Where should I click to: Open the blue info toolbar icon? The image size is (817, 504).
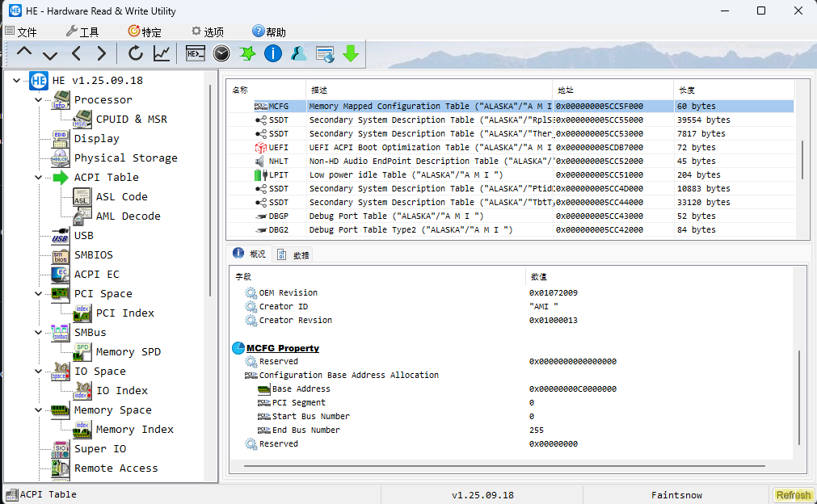tap(273, 53)
